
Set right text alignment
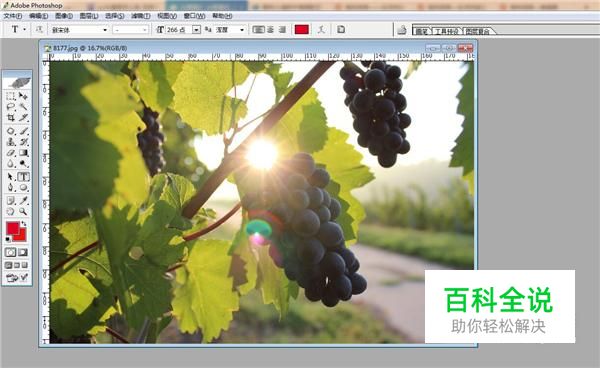(282, 29)
